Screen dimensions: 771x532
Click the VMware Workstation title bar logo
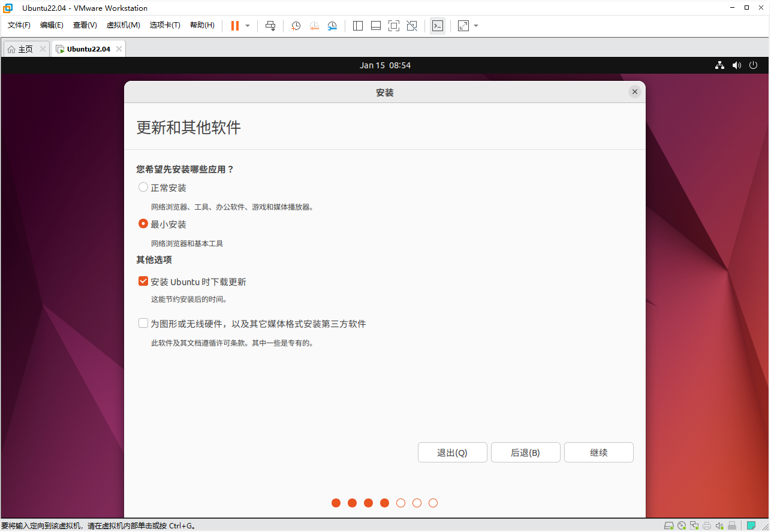[x=8, y=8]
